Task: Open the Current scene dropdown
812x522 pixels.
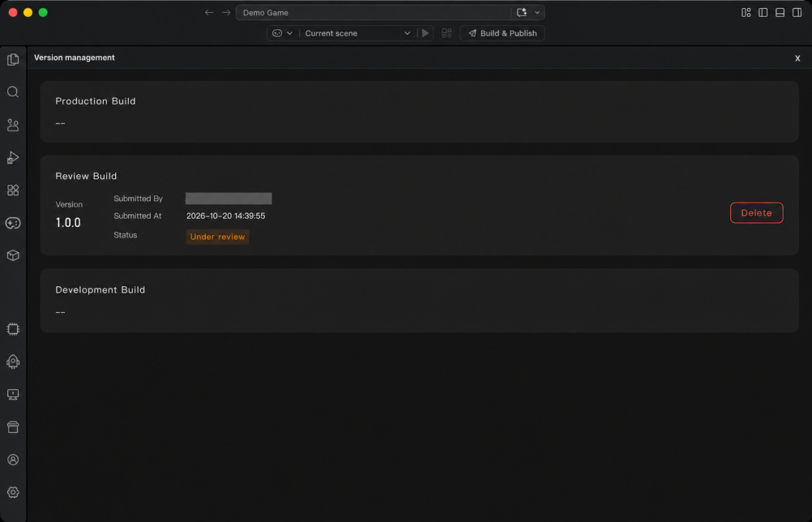Action: (357, 33)
